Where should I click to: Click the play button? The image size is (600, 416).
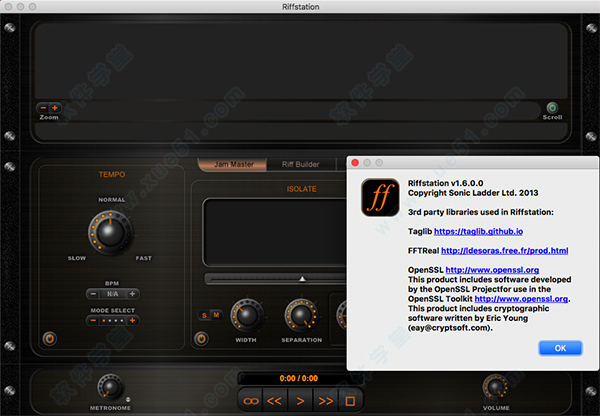(300, 401)
